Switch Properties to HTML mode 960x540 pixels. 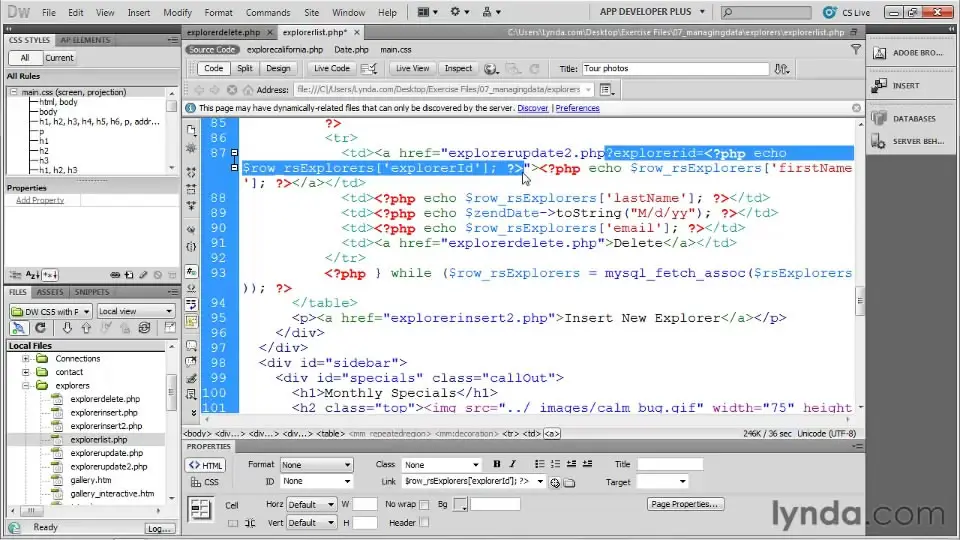[206, 465]
